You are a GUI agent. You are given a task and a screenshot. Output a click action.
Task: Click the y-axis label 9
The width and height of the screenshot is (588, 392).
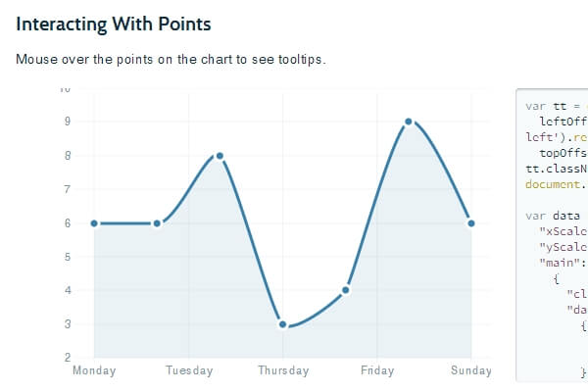(x=67, y=122)
